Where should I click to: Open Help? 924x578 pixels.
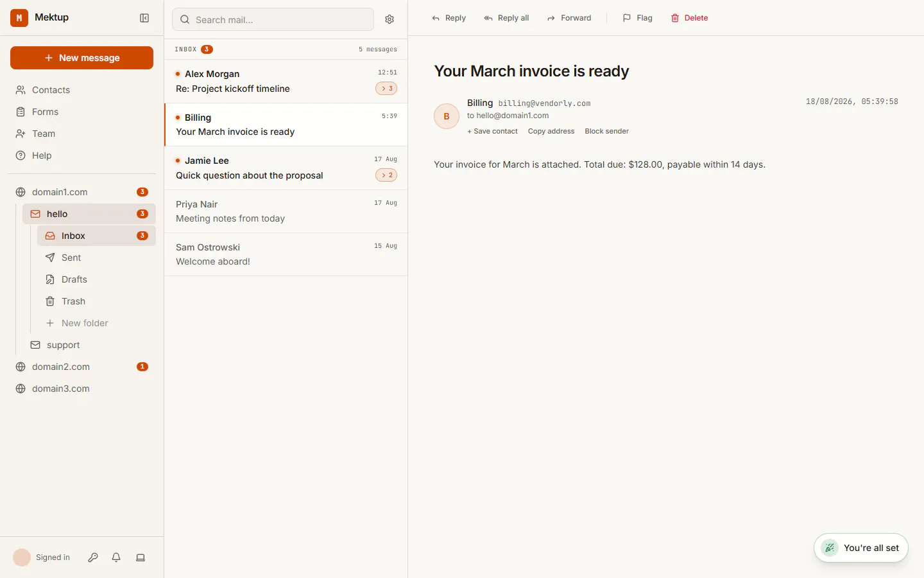(x=81, y=155)
